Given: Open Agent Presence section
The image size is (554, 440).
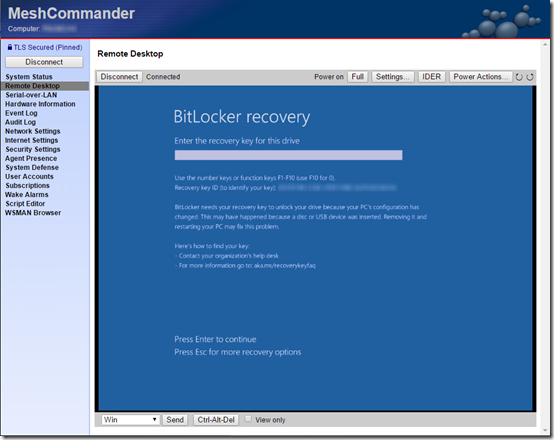Looking at the screenshot, I should [31, 158].
